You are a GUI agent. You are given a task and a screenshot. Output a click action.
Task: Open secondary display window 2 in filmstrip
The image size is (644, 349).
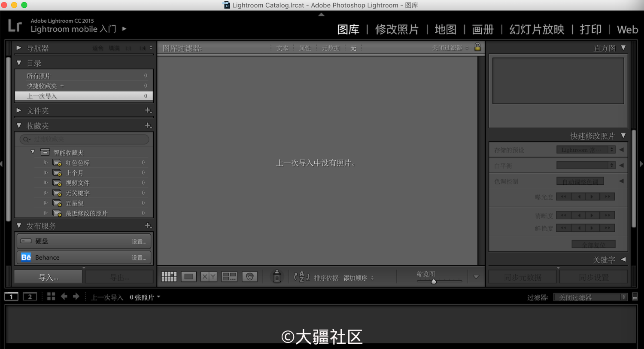coord(30,296)
